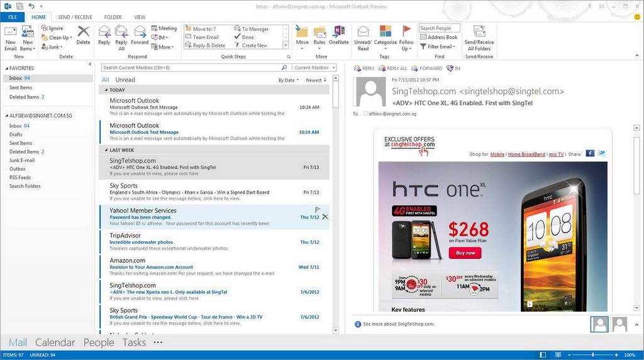Click REPLY ALL in the reading pane
The image size is (644, 360).
click(392, 68)
